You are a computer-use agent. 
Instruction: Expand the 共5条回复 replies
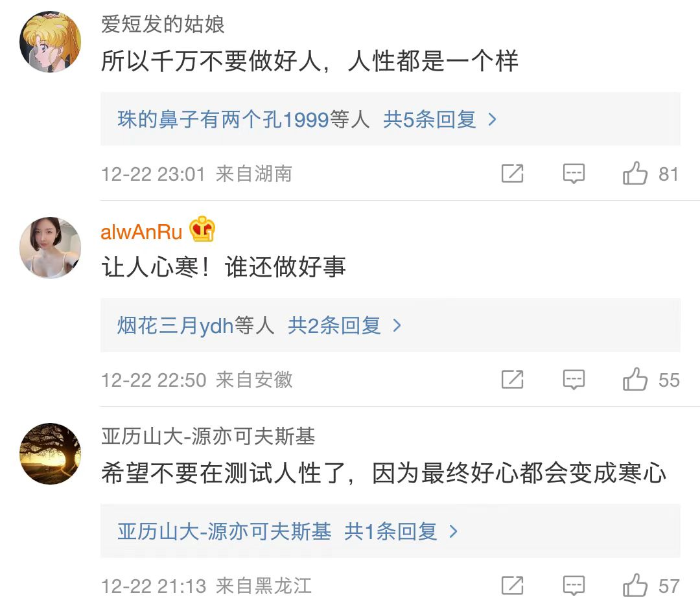(x=440, y=119)
